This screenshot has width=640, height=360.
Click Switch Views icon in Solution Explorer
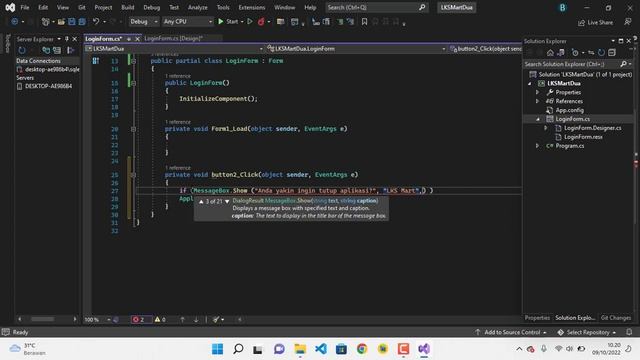(561, 53)
